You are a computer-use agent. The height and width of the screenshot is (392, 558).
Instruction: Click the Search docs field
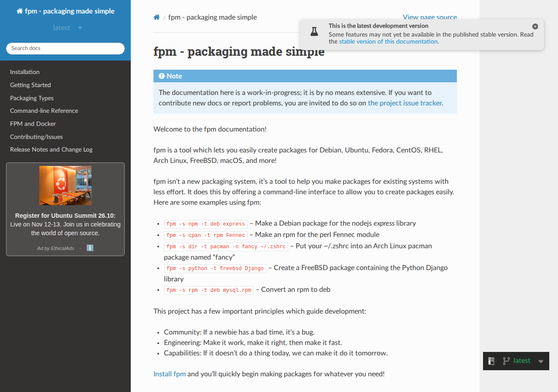pyautogui.click(x=65, y=48)
